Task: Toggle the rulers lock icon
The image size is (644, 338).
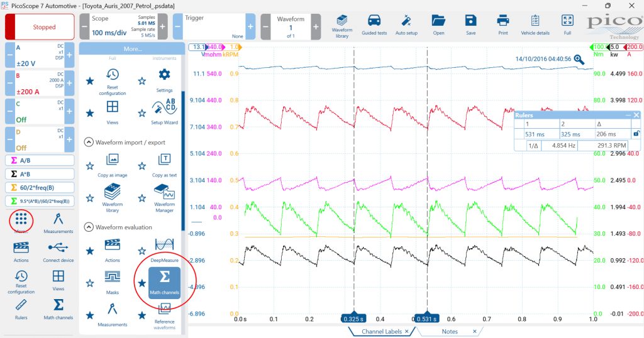Action: pyautogui.click(x=636, y=134)
